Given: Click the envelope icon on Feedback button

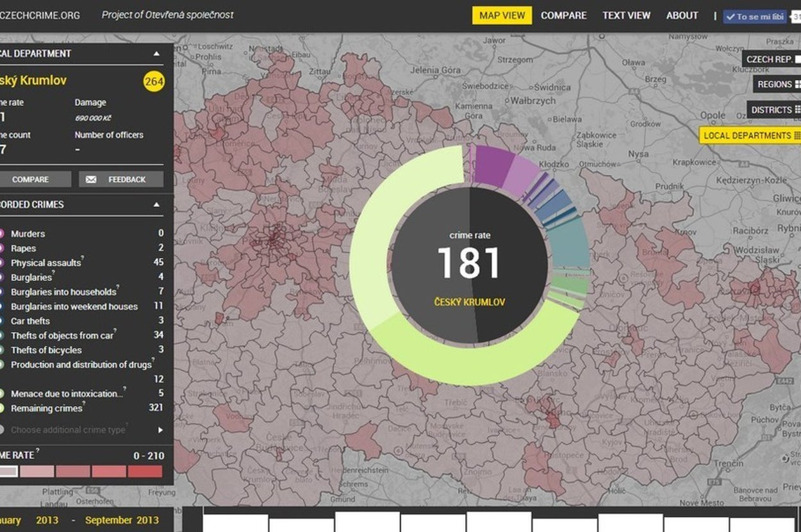Looking at the screenshot, I should (x=91, y=179).
